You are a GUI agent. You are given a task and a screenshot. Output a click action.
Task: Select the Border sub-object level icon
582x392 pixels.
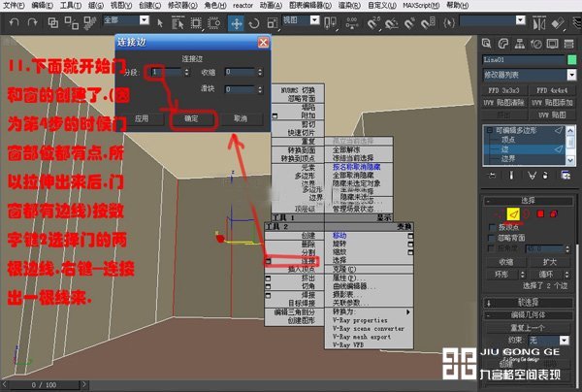tap(527, 213)
